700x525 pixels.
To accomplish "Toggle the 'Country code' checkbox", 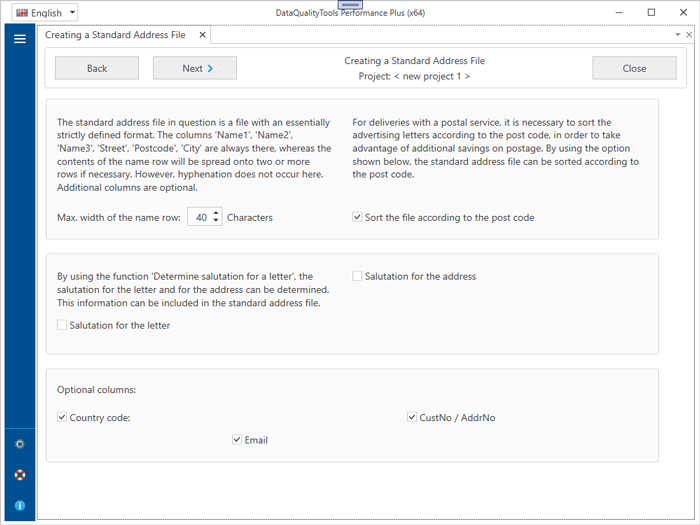I will [x=62, y=417].
